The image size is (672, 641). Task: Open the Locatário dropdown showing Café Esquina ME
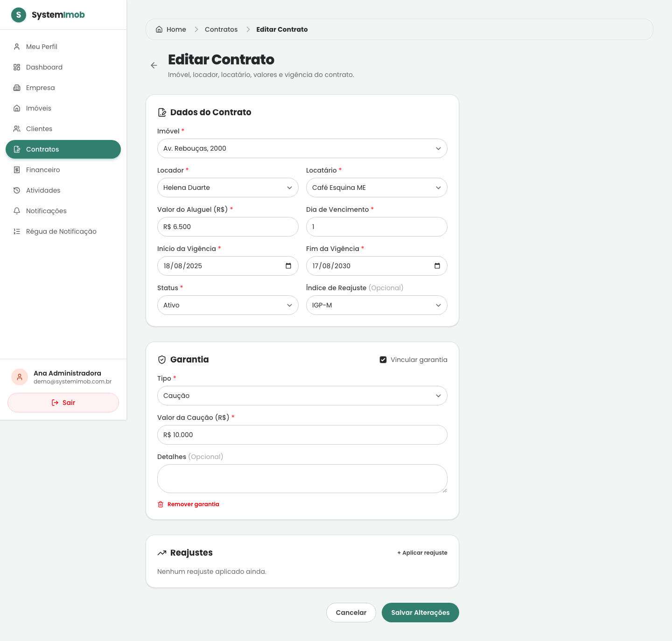pyautogui.click(x=377, y=188)
